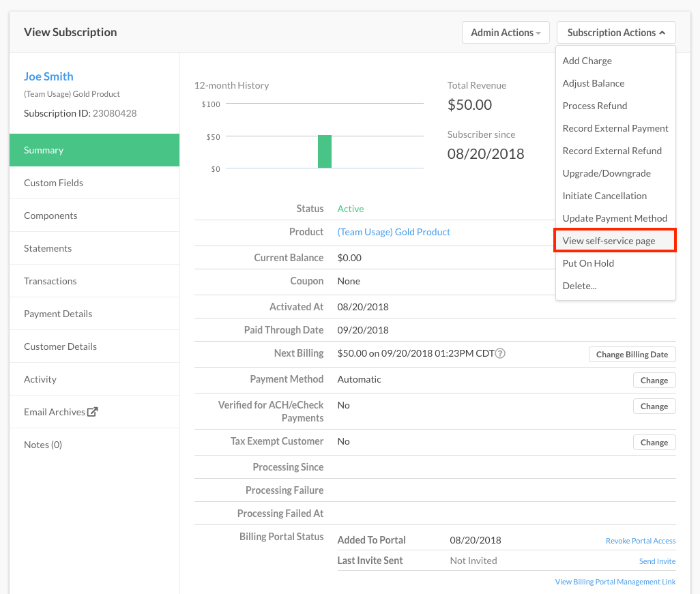The image size is (700, 594).
Task: Click the green history chart bar
Action: (x=325, y=151)
